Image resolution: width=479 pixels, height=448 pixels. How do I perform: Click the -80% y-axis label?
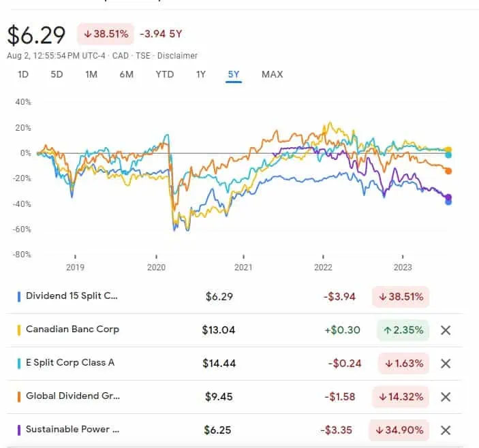(22, 254)
